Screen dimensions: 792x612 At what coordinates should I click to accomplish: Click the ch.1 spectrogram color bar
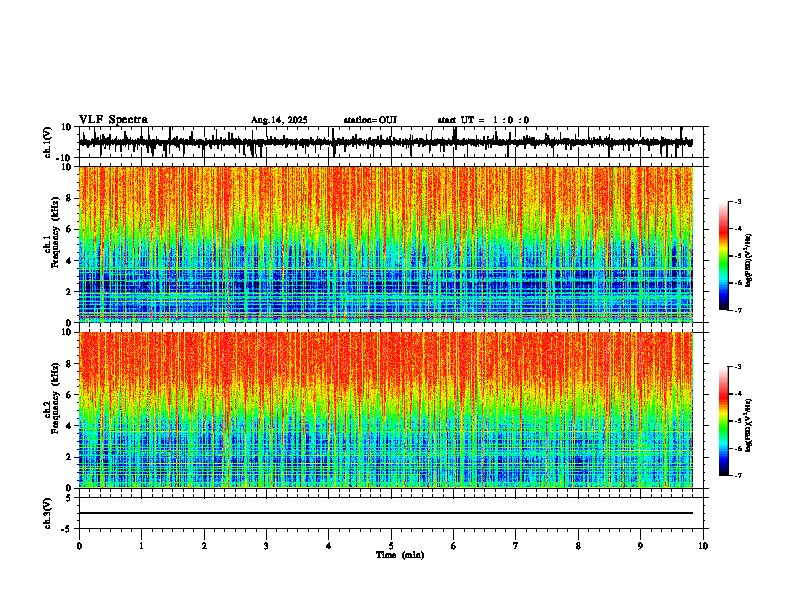[x=724, y=256]
